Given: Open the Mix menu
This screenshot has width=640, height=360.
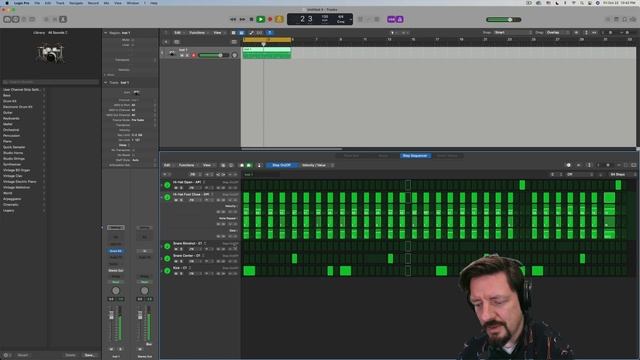Looking at the screenshot, I should click(107, 3).
